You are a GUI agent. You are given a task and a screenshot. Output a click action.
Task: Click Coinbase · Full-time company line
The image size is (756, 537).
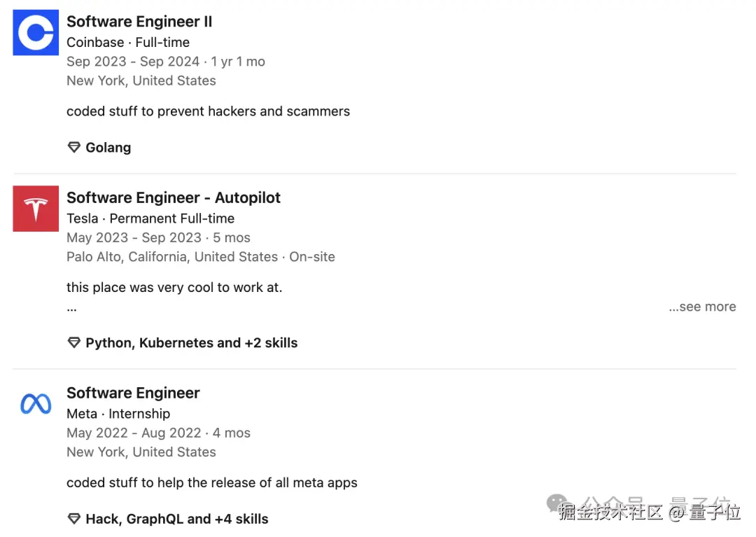click(x=127, y=42)
